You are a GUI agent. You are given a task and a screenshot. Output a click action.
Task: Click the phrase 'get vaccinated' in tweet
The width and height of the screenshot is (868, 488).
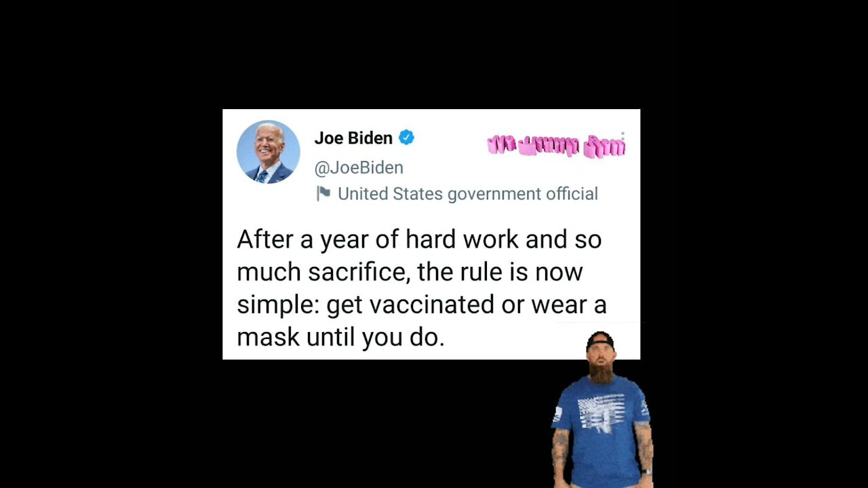[x=410, y=304]
